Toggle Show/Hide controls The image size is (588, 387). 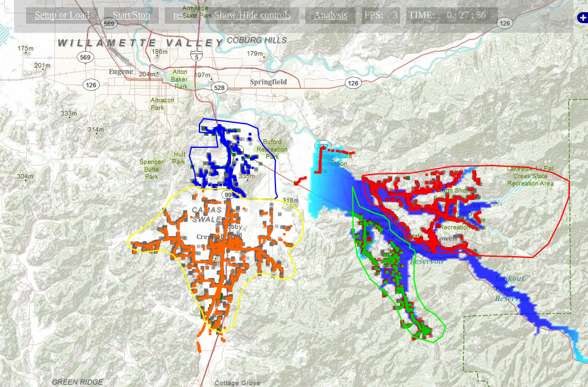tap(252, 15)
